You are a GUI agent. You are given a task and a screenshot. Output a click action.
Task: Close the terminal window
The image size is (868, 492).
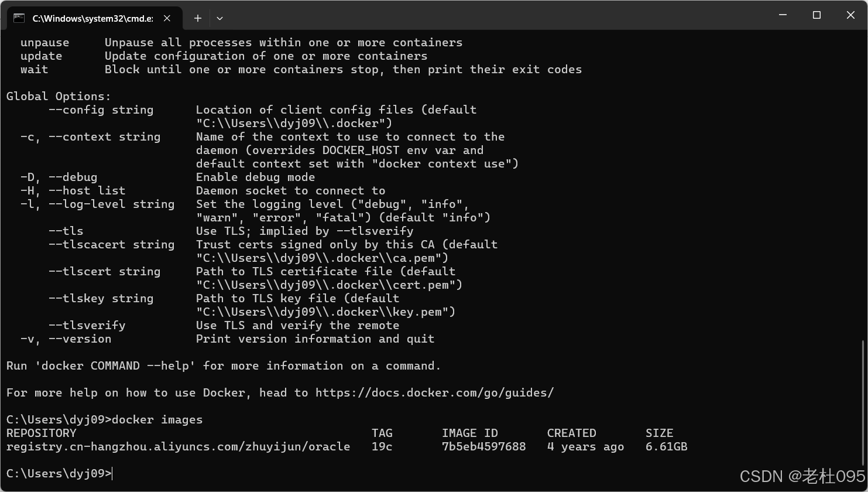[x=851, y=15]
